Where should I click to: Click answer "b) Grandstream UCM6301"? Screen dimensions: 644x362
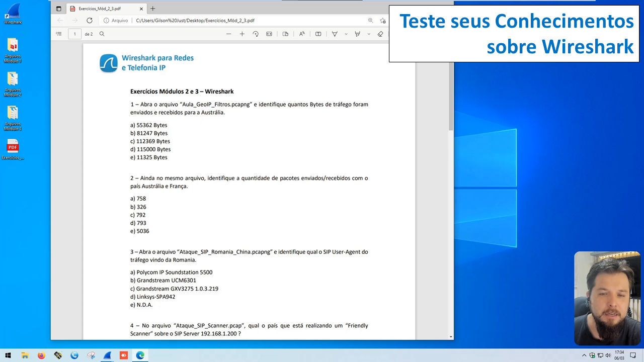point(164,281)
